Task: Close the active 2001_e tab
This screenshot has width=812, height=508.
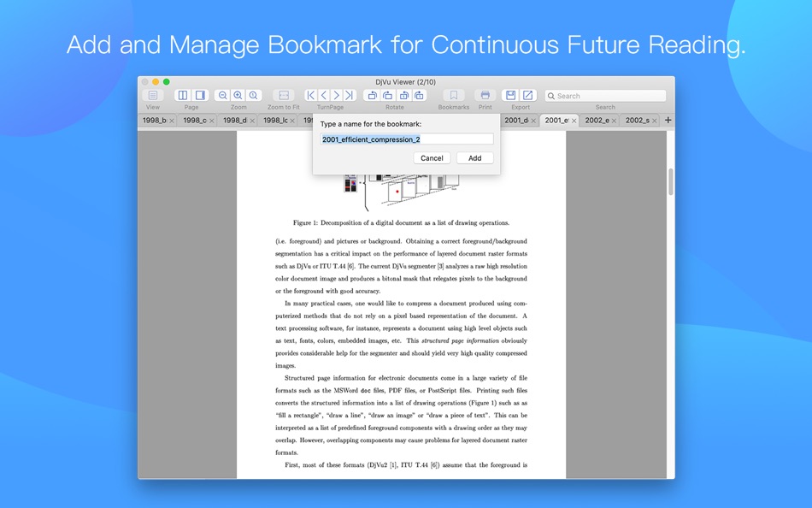Action: 574,121
